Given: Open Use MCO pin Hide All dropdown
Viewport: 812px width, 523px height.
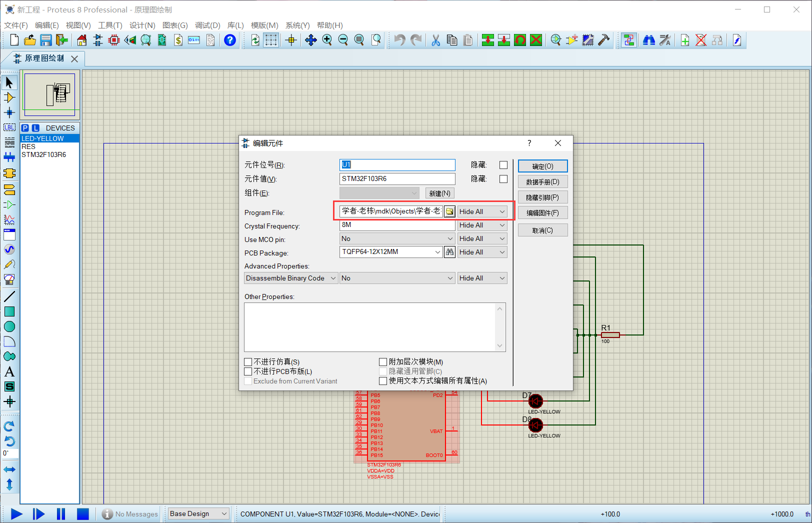Looking at the screenshot, I should click(482, 238).
